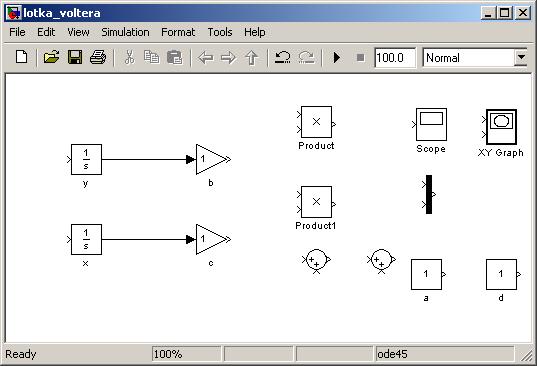Click the forward arrow navigation icon

click(228, 58)
